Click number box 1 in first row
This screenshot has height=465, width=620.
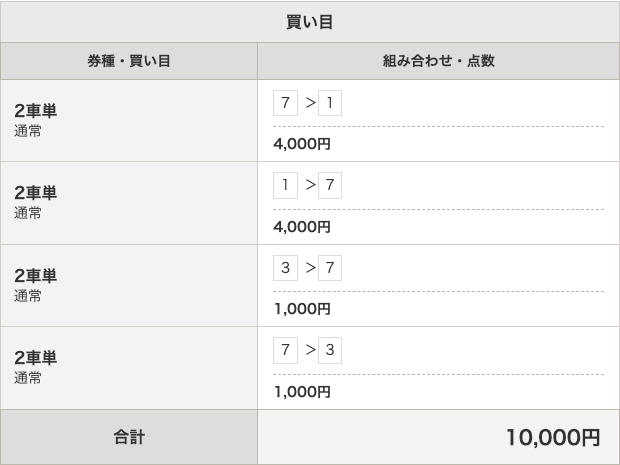[x=330, y=103]
